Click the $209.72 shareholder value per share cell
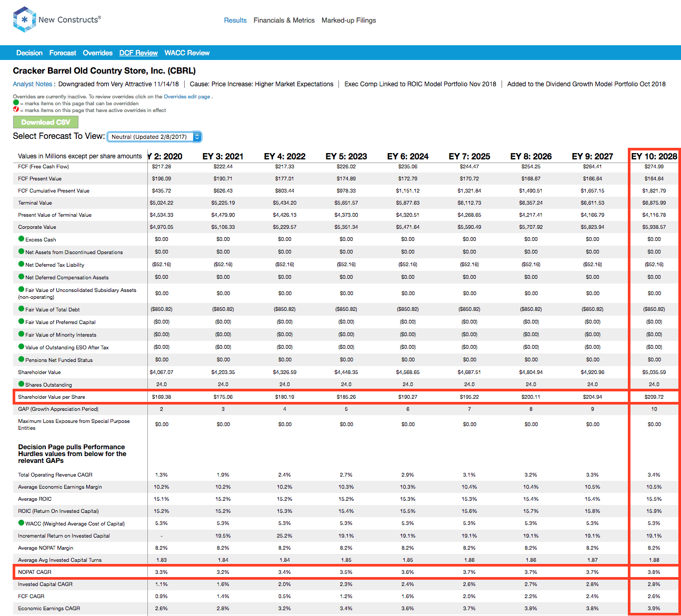Viewport: 681px width, 616px height. click(x=654, y=397)
